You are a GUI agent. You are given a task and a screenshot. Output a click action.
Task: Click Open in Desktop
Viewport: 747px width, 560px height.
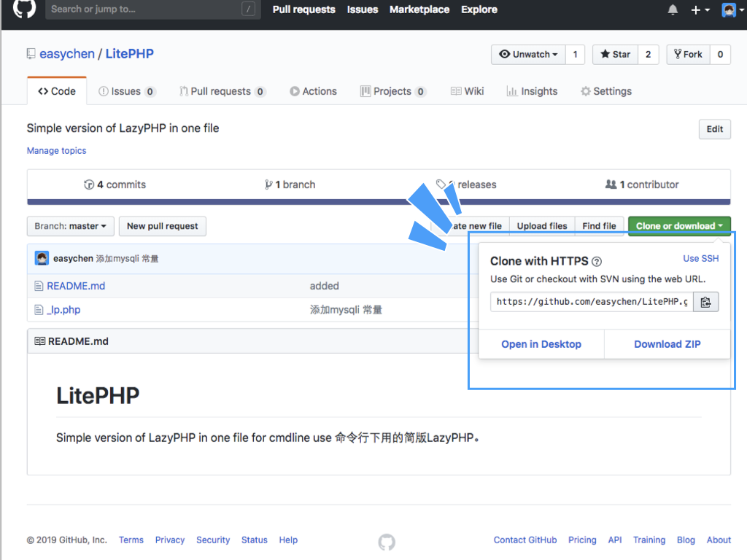[541, 344]
